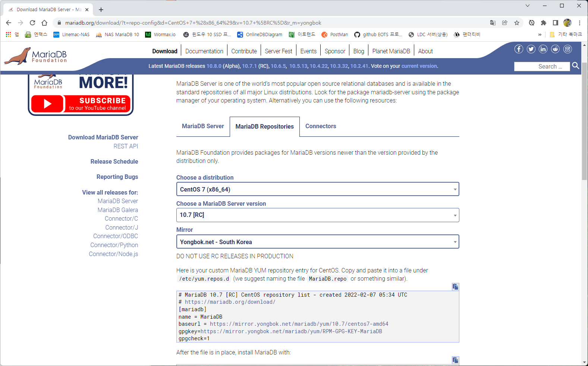Open the Release Schedule link
Image resolution: width=588 pixels, height=366 pixels.
(x=114, y=162)
